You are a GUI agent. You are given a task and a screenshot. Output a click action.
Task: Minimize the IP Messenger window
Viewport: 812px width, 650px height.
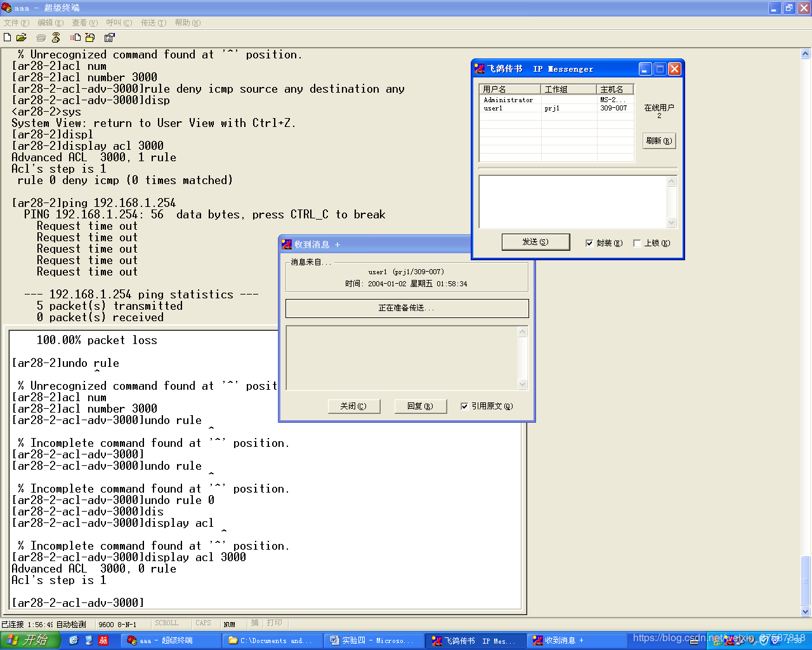coord(645,69)
